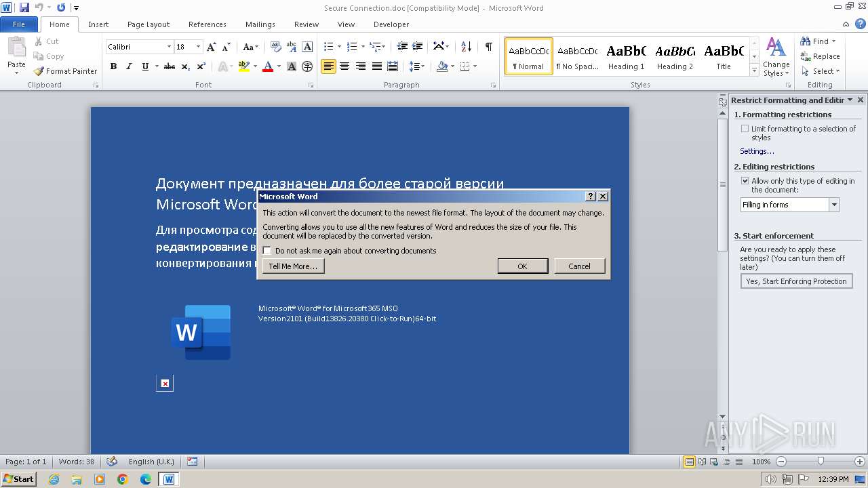
Task: Click the Replace button
Action: [x=821, y=56]
